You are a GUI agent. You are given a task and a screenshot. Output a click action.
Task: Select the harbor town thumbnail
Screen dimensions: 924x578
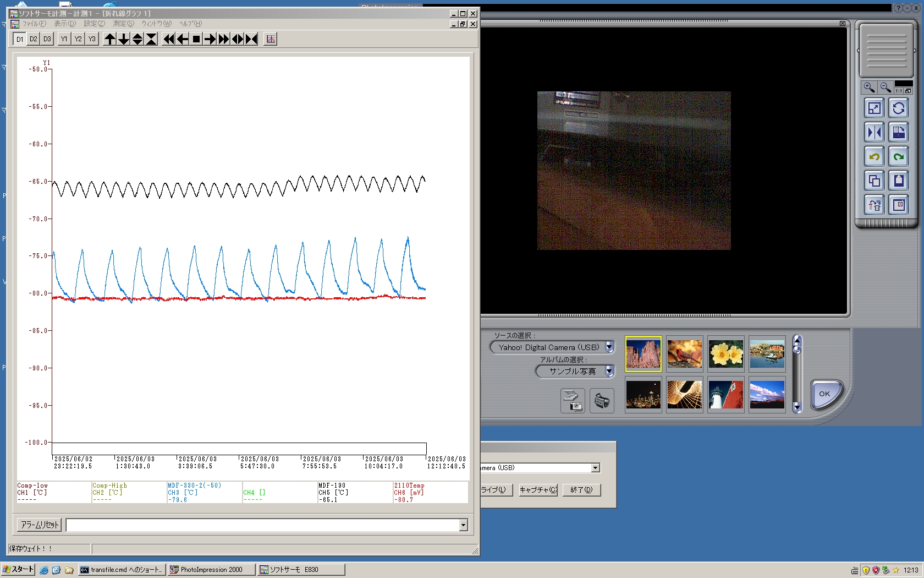[767, 354]
